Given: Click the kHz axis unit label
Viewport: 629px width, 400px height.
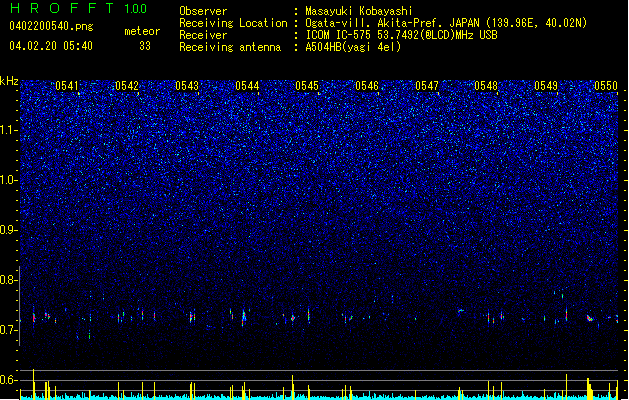Looking at the screenshot, I should [9, 81].
